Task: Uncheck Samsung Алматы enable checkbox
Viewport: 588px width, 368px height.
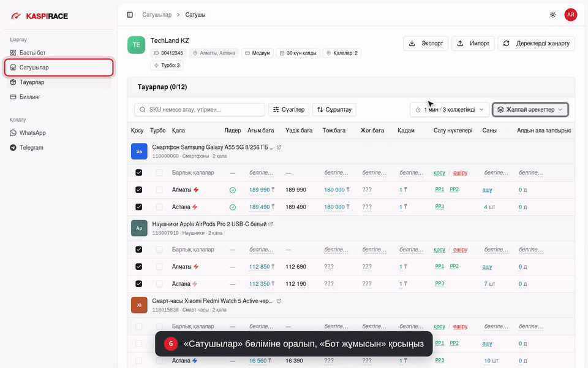Action: [x=139, y=190]
